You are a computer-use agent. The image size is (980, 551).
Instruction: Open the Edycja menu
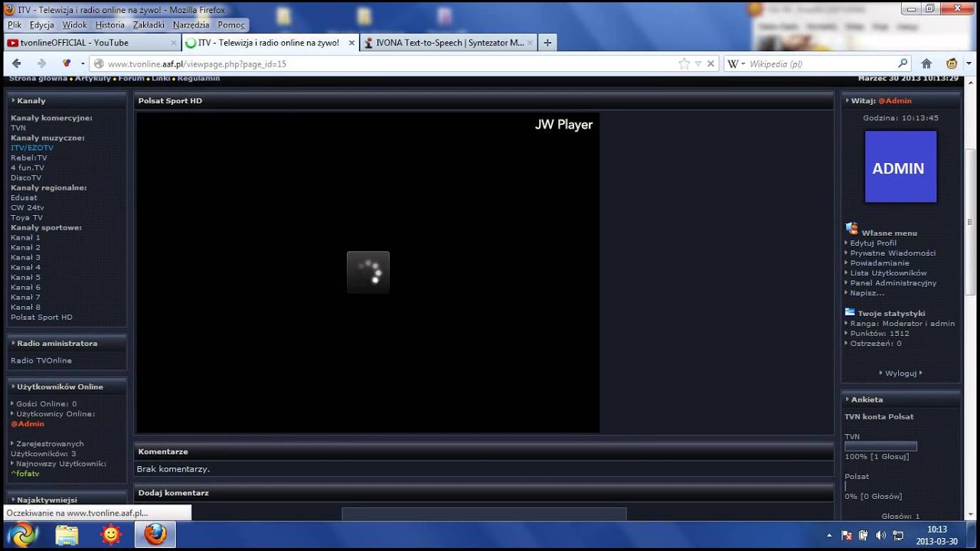[42, 24]
